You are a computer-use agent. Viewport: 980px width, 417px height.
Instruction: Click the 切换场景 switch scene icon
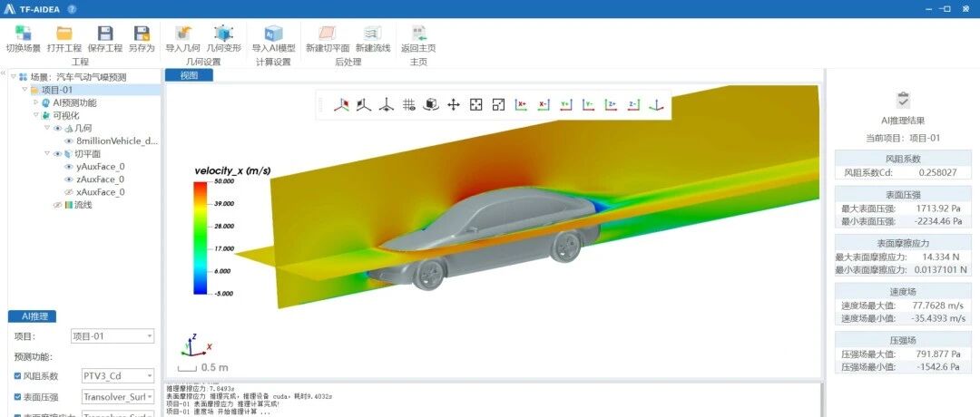pos(23,33)
